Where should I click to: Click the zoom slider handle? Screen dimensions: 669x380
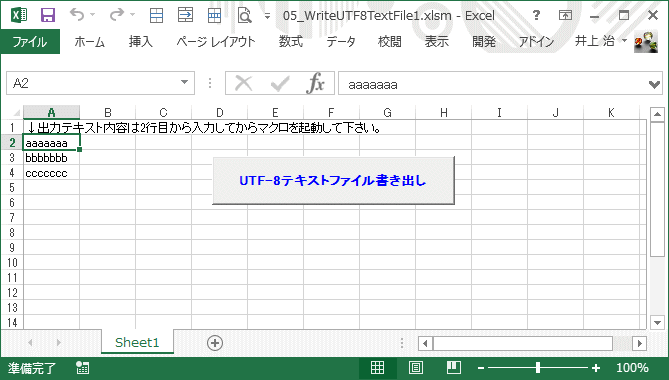coord(538,367)
